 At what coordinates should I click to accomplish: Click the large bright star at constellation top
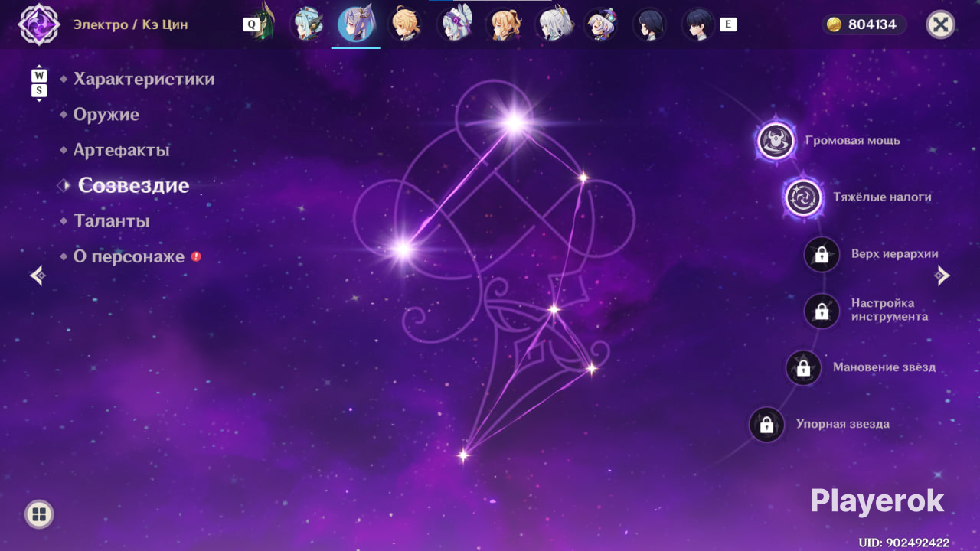click(514, 122)
